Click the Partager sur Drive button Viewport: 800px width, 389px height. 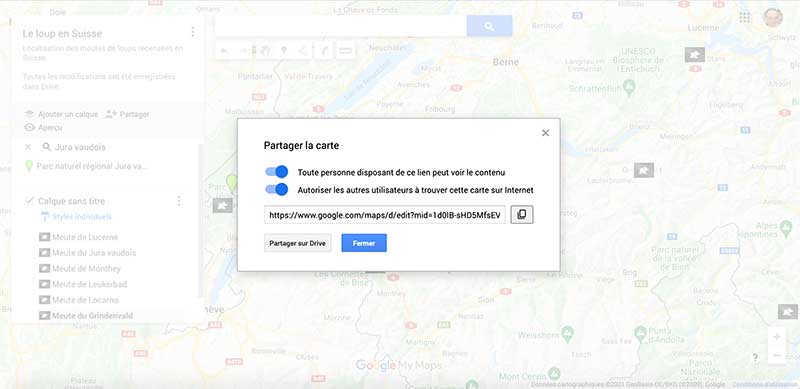click(x=297, y=244)
